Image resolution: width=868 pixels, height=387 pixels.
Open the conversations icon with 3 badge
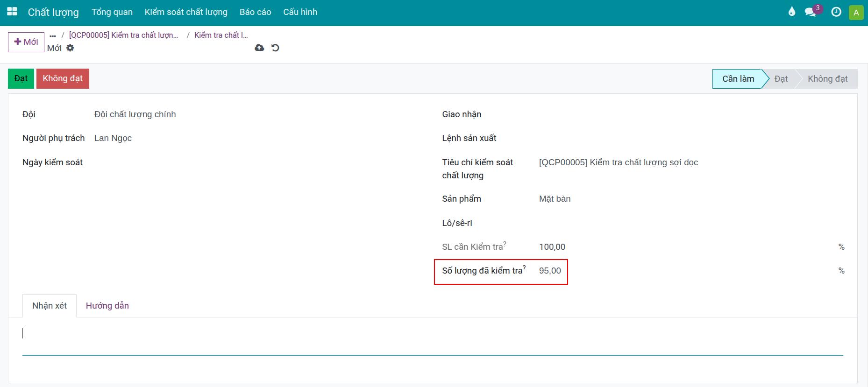point(812,11)
